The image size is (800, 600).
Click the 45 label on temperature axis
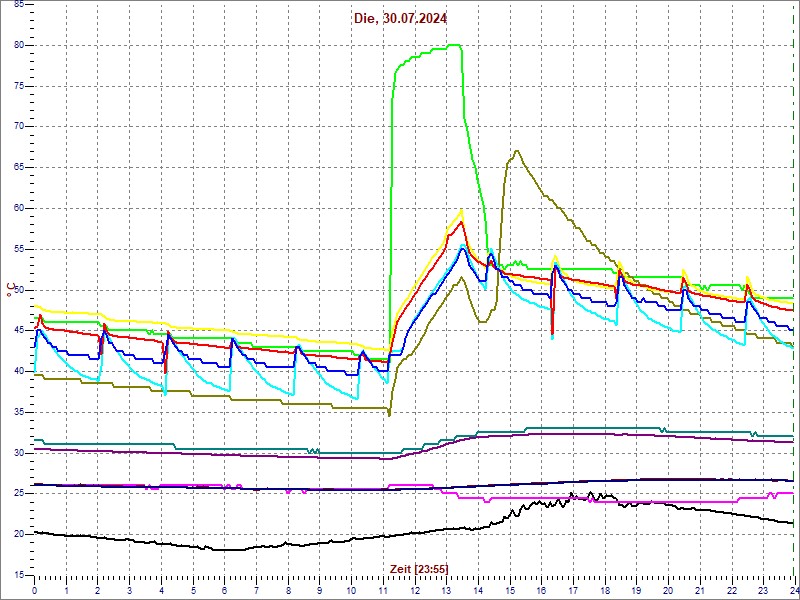tap(18, 331)
